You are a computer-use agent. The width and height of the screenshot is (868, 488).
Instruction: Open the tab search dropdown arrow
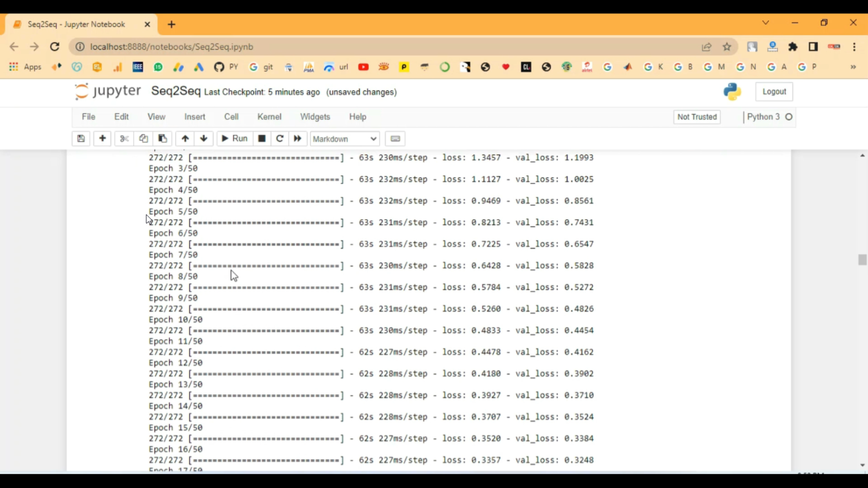766,23
